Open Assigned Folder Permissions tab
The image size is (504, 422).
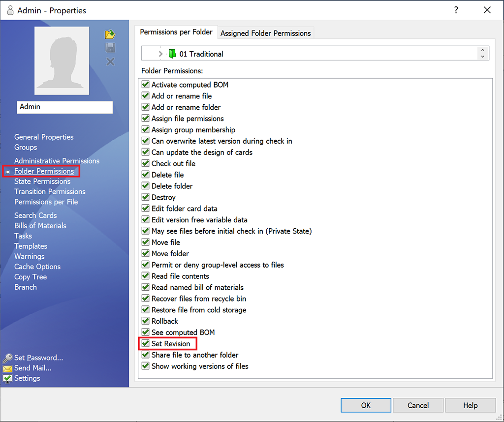point(265,33)
